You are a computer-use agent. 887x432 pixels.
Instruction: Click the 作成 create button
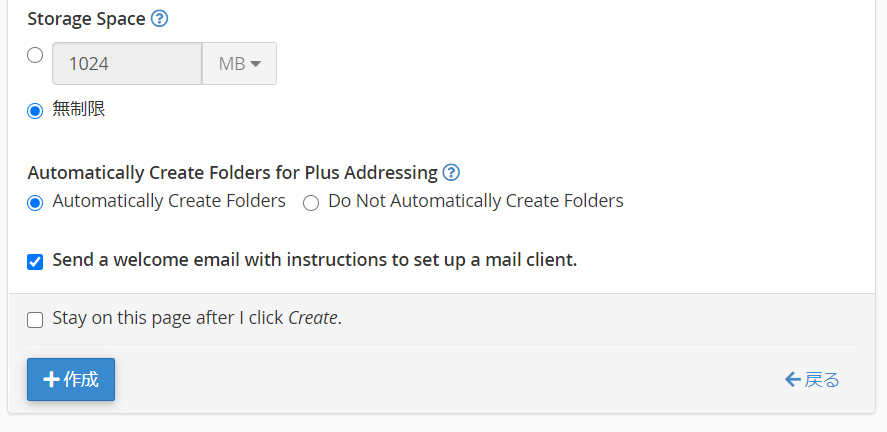pyautogui.click(x=71, y=379)
